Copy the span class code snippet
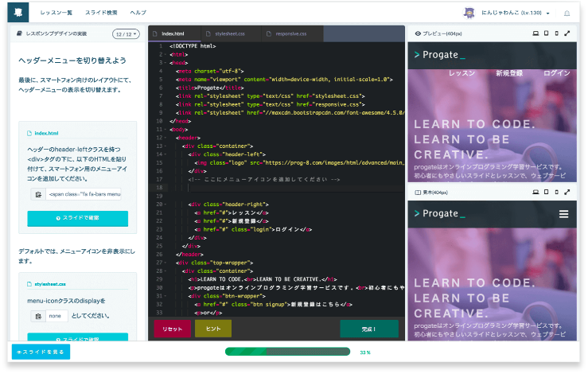Screen dimensions: 588x374 [x=38, y=194]
